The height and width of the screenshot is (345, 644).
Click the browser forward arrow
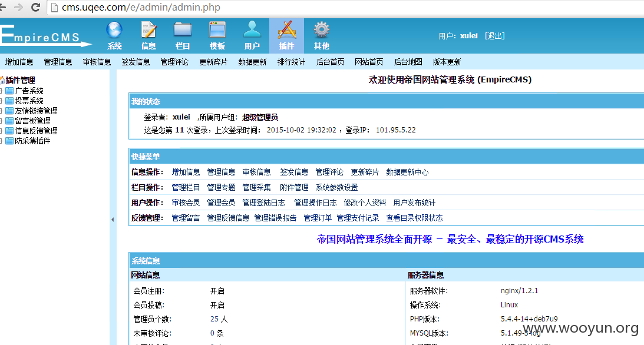pos(18,7)
